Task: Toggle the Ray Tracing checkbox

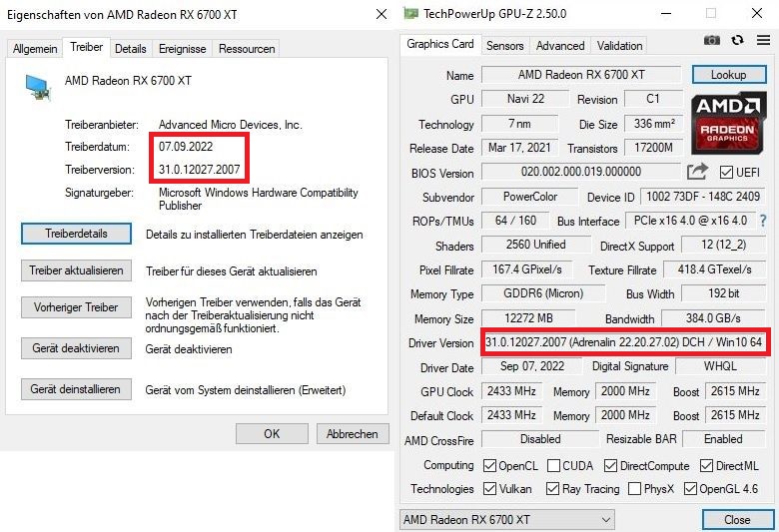Action: pyautogui.click(x=552, y=489)
